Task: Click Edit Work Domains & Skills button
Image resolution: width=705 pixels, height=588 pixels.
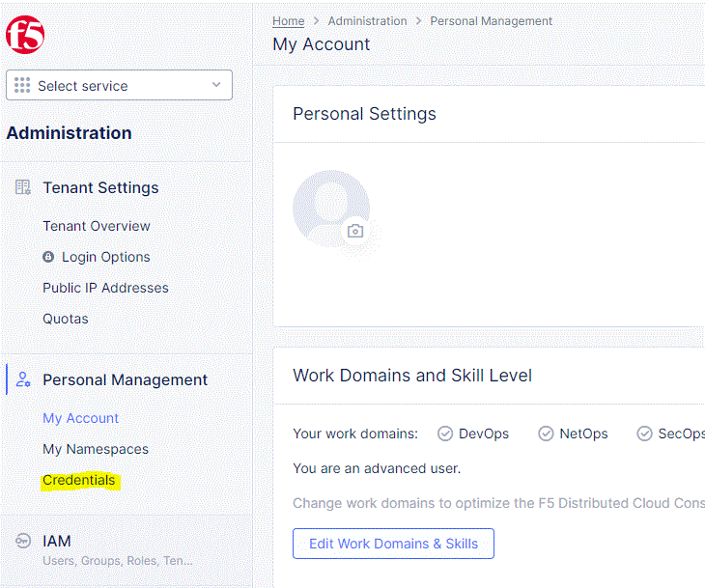Action: tap(393, 544)
